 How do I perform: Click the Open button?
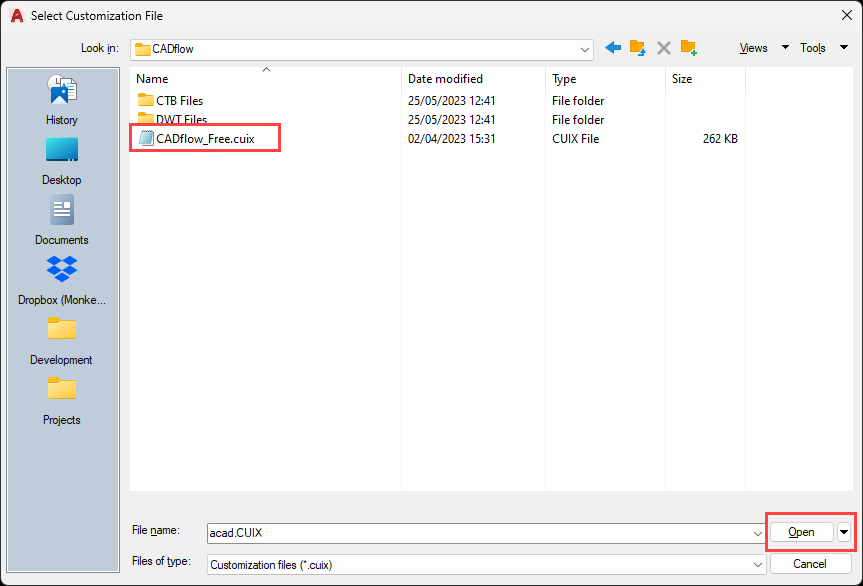[801, 532]
